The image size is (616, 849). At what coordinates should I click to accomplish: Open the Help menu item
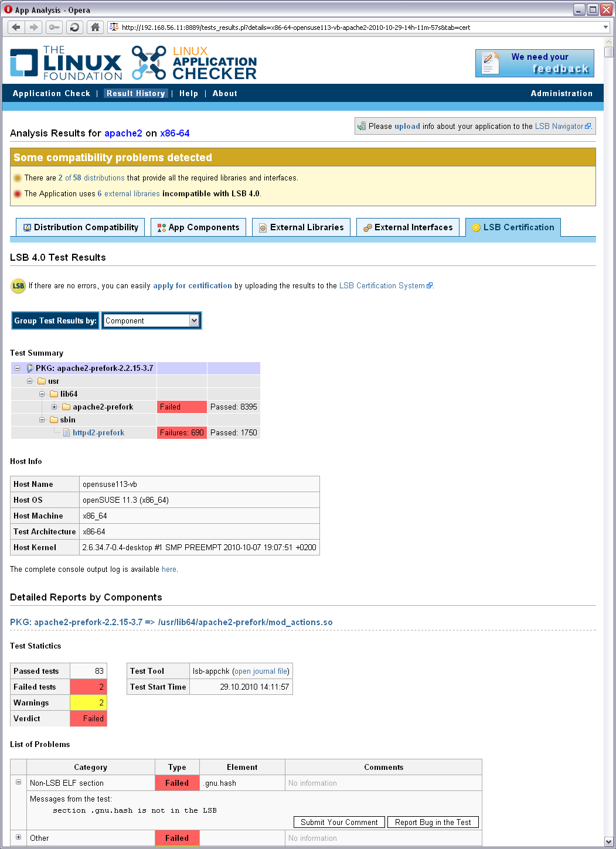point(189,93)
